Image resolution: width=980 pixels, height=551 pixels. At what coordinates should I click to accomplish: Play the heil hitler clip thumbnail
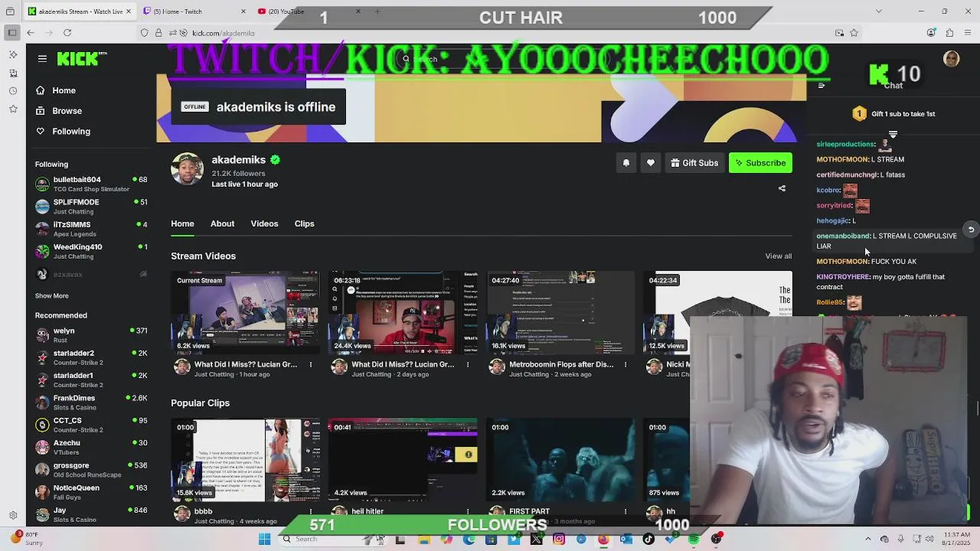(x=403, y=459)
